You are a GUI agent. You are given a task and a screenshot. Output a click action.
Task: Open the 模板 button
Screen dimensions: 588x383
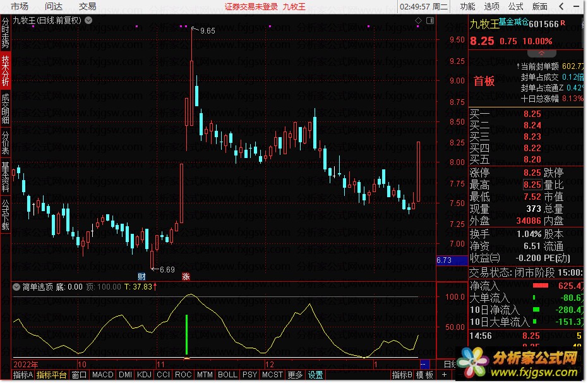click(x=424, y=375)
